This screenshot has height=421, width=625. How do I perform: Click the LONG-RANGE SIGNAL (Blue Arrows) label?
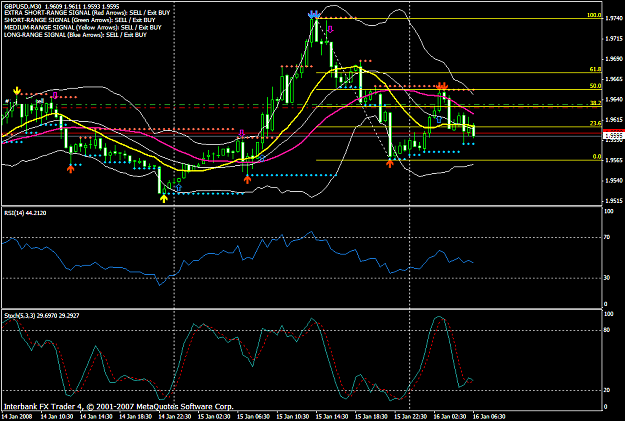tap(75, 35)
